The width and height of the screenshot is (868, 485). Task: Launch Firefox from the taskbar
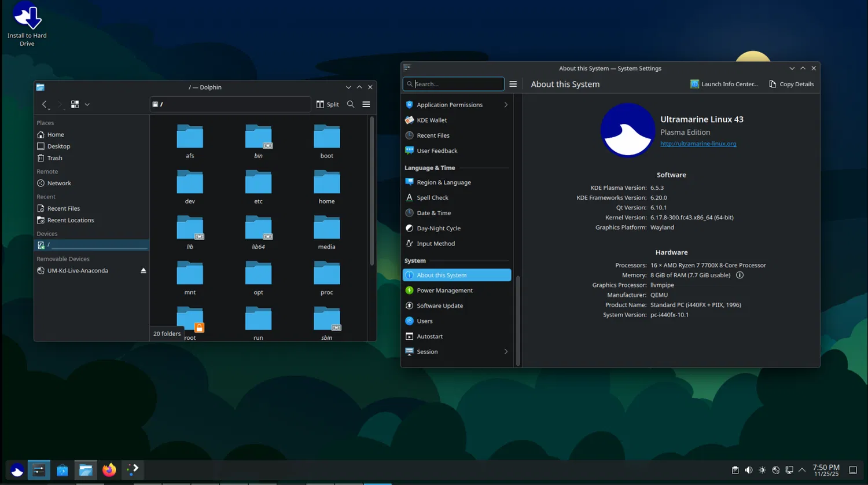[x=109, y=470]
